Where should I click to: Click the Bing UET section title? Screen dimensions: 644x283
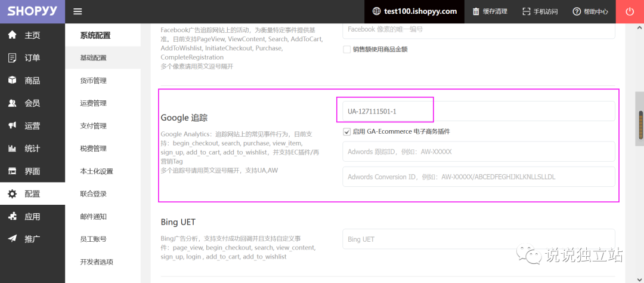[178, 223]
